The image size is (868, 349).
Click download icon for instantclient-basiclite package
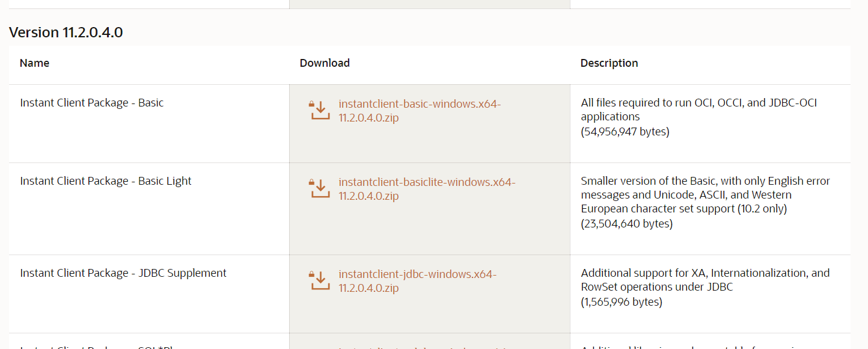coord(320,189)
